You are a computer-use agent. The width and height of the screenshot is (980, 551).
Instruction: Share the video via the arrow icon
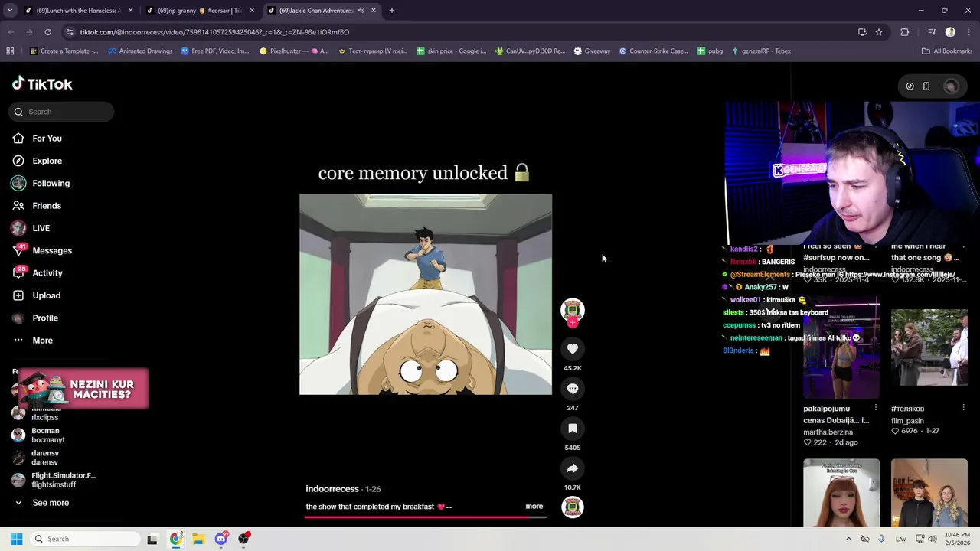pos(572,468)
